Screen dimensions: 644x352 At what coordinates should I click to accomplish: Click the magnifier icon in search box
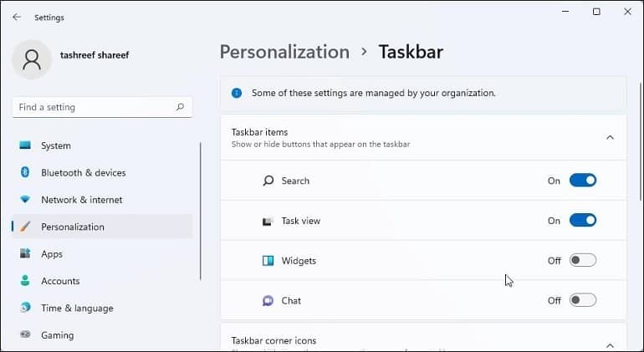click(x=180, y=107)
